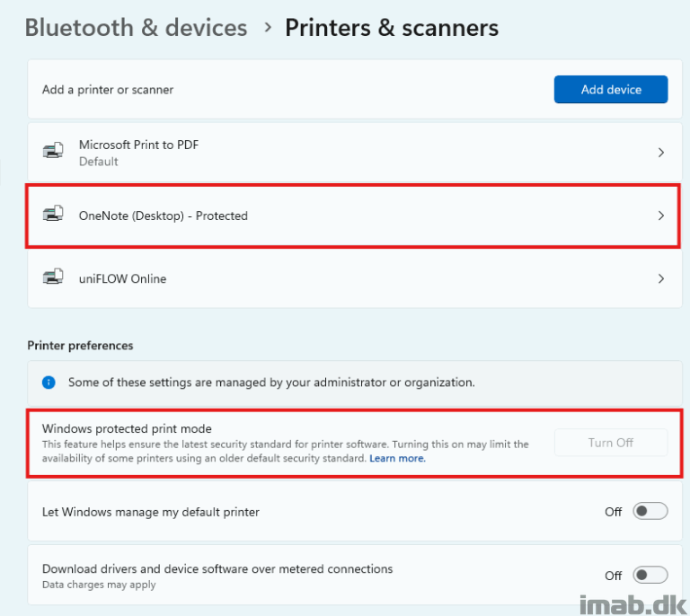Click the OneNote (Desktop) printer icon
690x616 pixels.
tap(53, 214)
